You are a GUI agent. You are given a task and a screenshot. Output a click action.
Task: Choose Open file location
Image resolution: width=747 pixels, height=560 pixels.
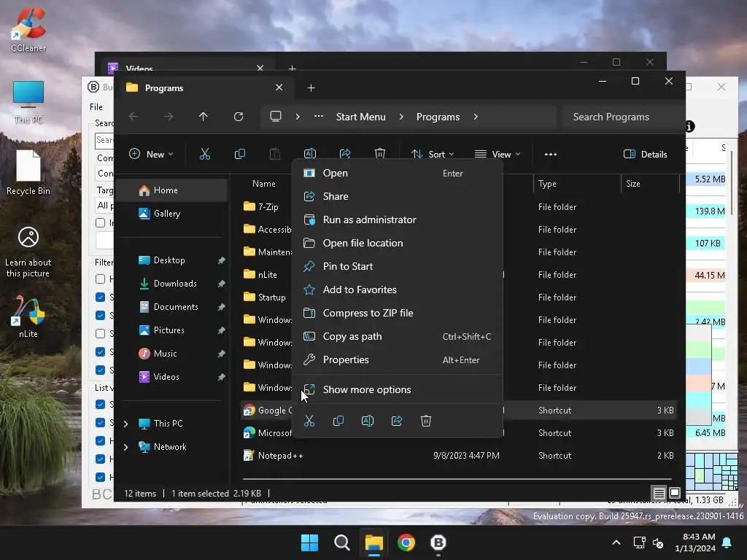[398, 244]
